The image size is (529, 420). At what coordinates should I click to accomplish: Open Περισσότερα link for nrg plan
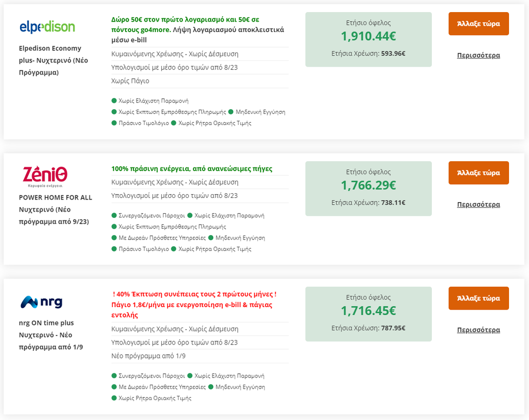479,330
